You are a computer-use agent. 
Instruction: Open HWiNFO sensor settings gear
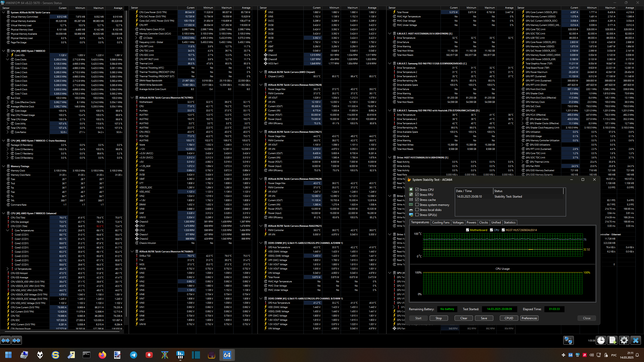click(x=624, y=340)
